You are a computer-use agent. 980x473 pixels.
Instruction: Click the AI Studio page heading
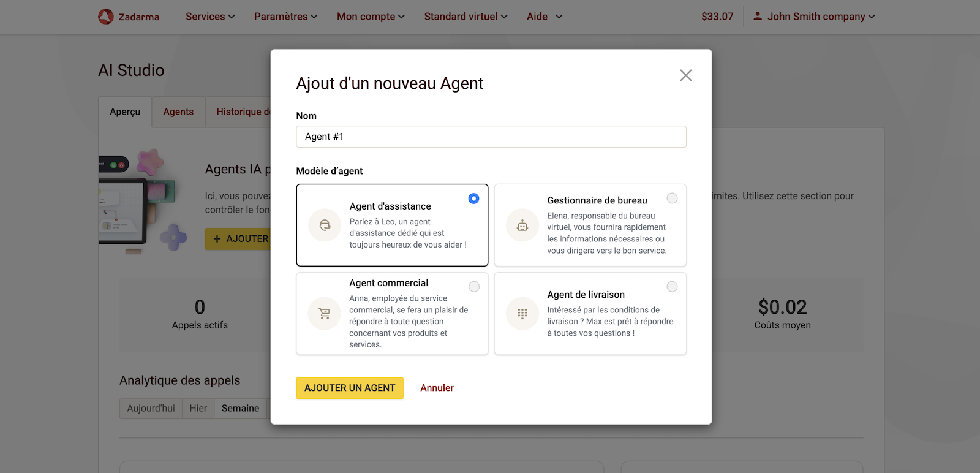point(131,70)
